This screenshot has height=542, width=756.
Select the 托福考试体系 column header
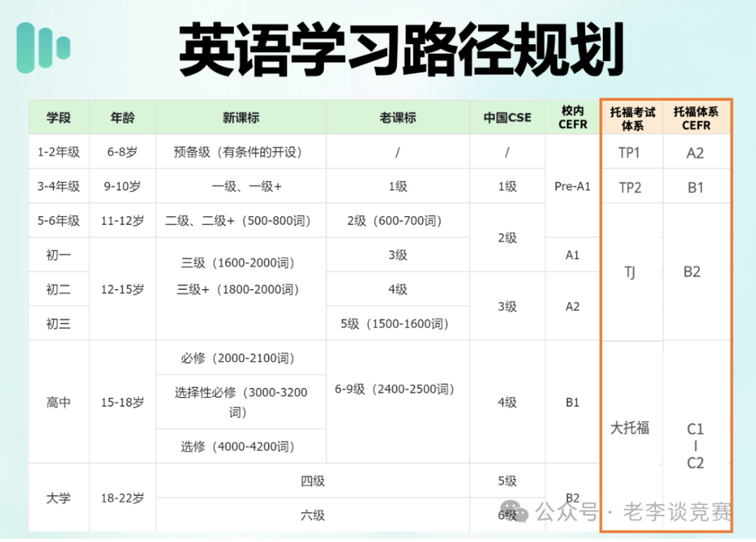[x=633, y=118]
